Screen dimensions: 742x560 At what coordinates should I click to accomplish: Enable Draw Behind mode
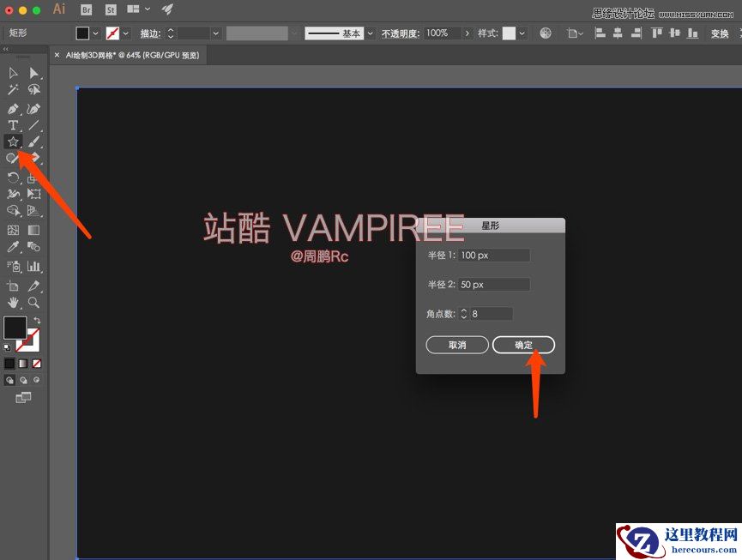click(23, 380)
